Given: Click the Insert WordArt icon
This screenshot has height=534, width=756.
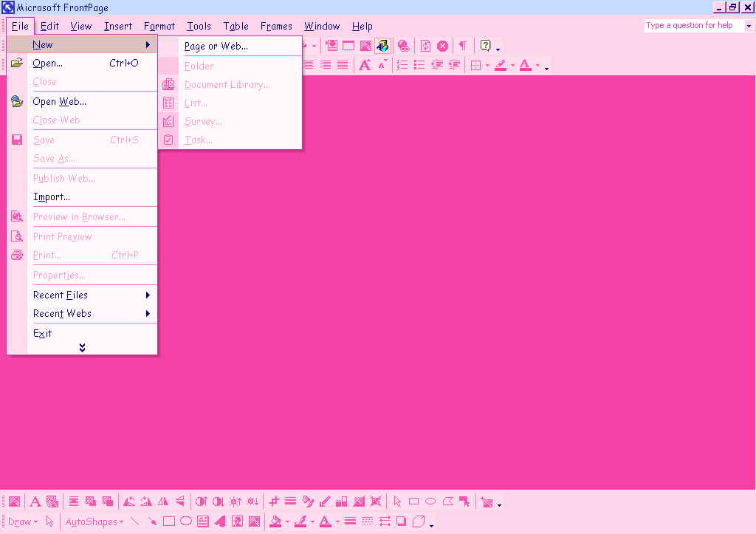Looking at the screenshot, I should [x=220, y=521].
